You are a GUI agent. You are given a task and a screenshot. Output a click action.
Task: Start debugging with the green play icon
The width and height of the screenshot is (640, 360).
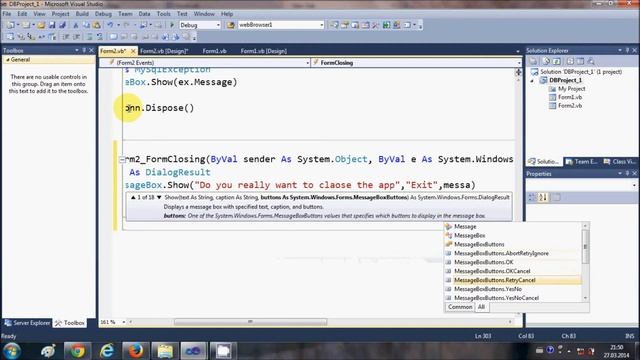(172, 25)
